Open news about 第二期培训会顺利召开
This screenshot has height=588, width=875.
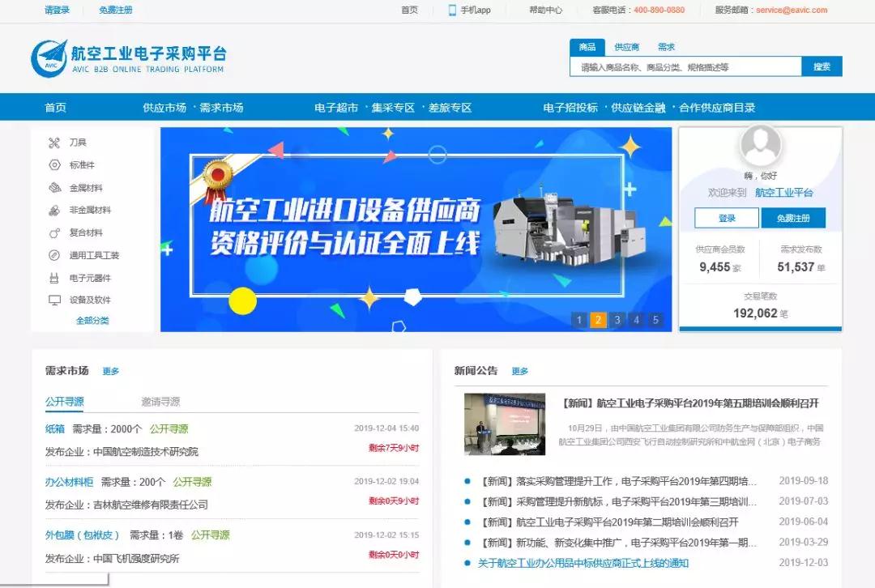click(x=610, y=522)
